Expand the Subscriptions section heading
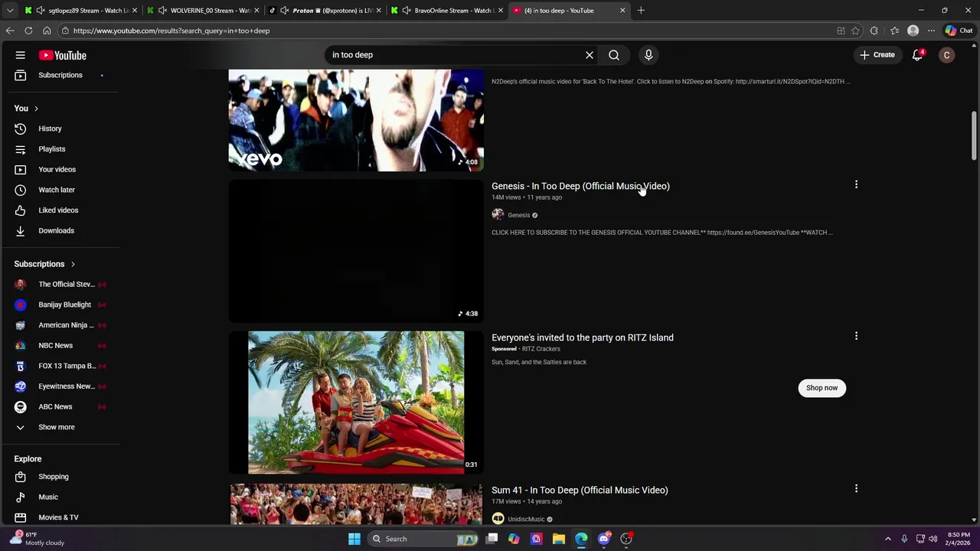 pyautogui.click(x=44, y=264)
